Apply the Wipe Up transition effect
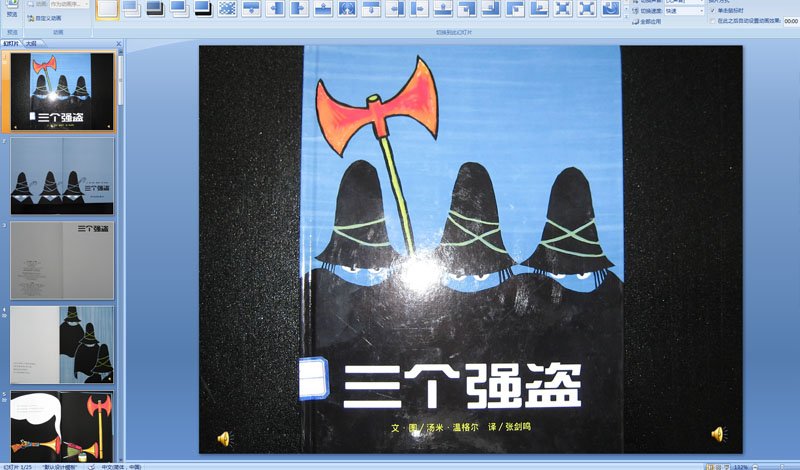This screenshot has height=470, width=800. click(323, 9)
